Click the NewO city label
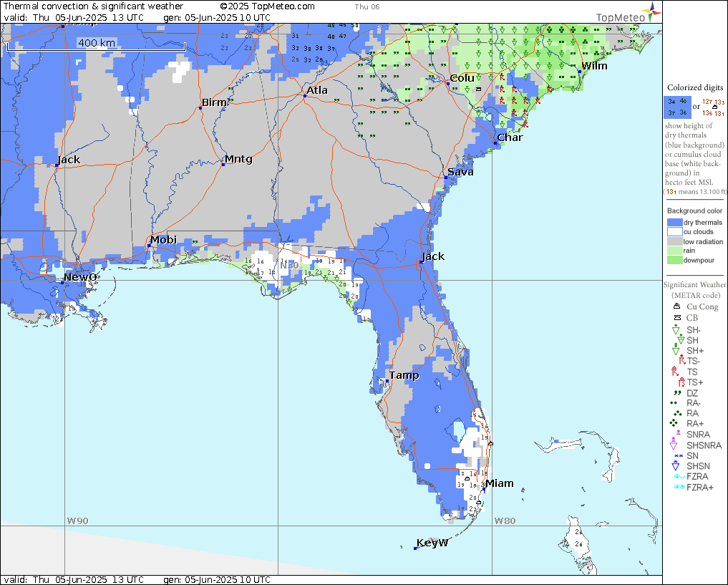The width and height of the screenshot is (728, 585). pyautogui.click(x=80, y=277)
